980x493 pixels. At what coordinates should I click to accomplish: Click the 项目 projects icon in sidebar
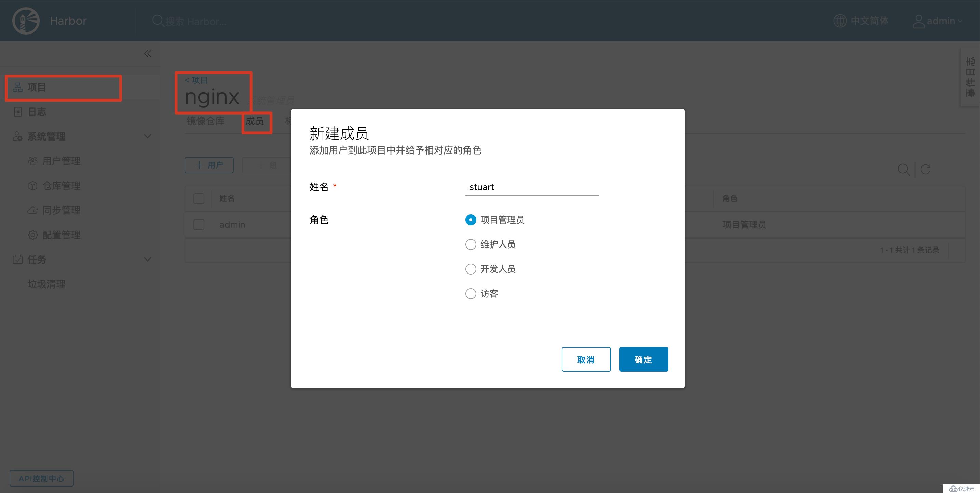17,87
